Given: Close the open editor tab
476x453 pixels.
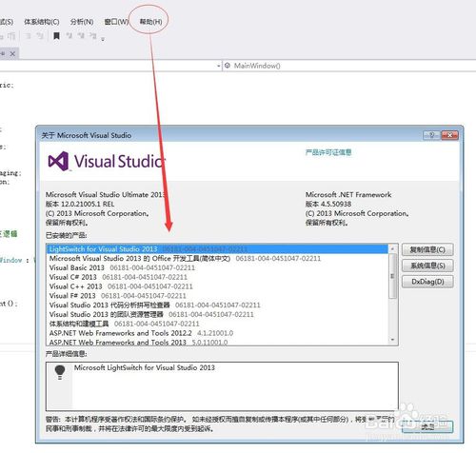Looking at the screenshot, I should [x=12, y=54].
